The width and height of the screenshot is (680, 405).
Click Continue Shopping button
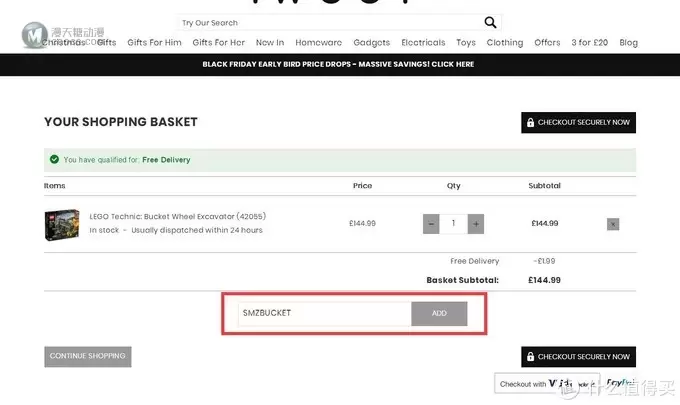88,356
